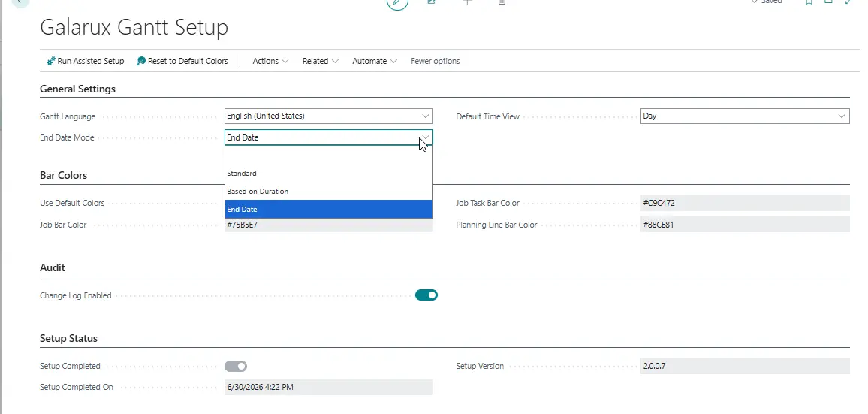Toggle the Setup Completed switch
Image resolution: width=868 pixels, height=414 pixels.
click(x=236, y=367)
